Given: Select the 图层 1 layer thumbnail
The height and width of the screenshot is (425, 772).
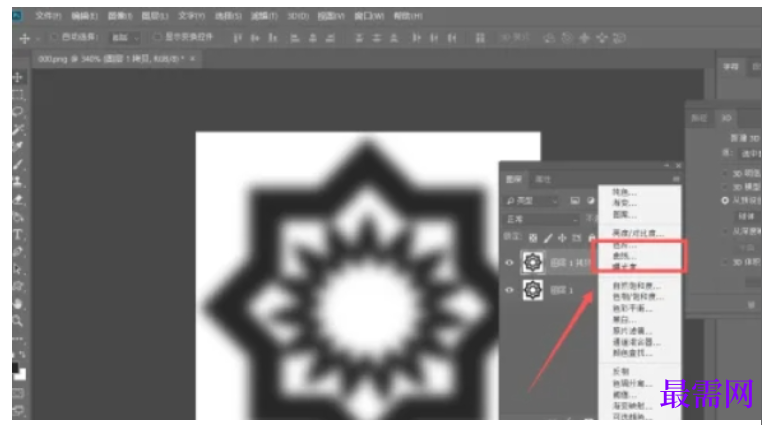Looking at the screenshot, I should 532,290.
